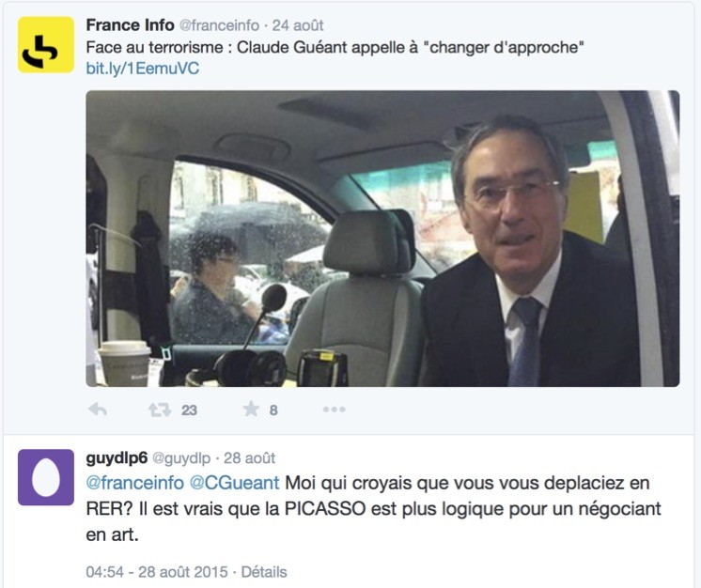The width and height of the screenshot is (701, 588).
Task: Click the favorites count 8
Action: pyautogui.click(x=273, y=410)
